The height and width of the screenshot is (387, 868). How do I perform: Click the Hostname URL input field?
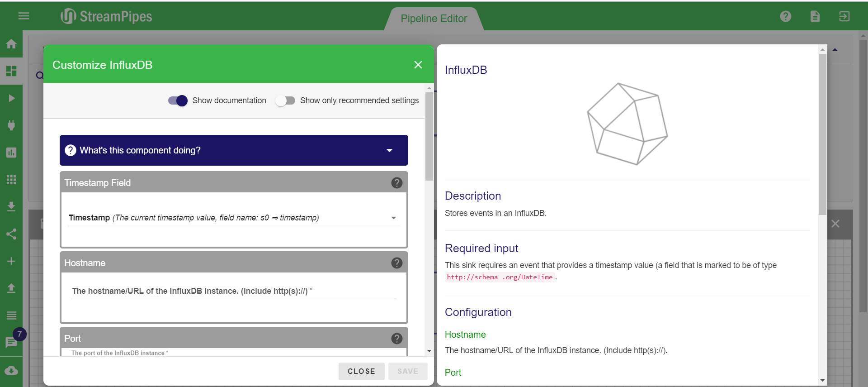pyautogui.click(x=234, y=291)
